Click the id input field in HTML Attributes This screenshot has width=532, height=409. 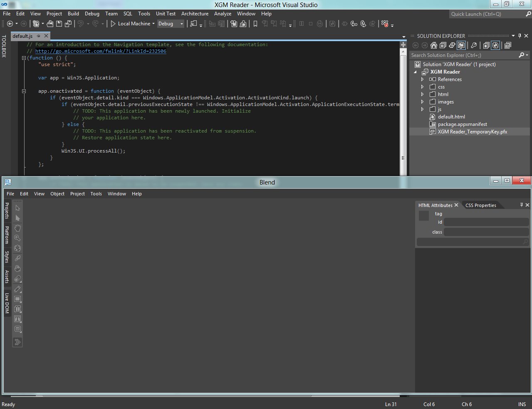(486, 222)
